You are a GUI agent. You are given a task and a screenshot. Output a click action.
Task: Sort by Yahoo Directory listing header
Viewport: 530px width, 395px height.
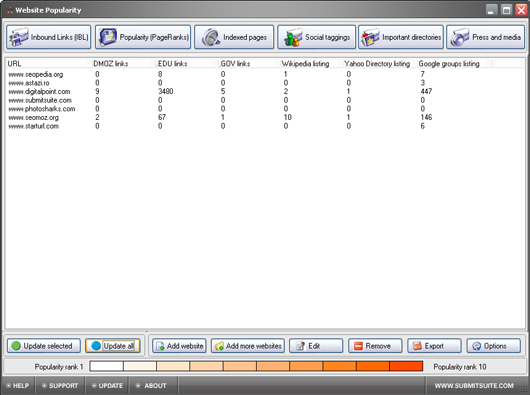(x=380, y=64)
